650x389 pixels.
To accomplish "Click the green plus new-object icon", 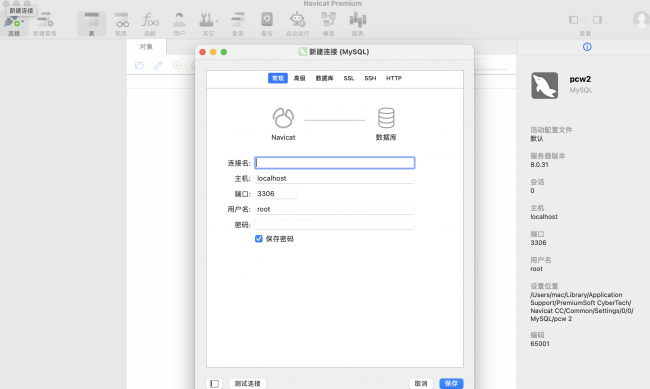I will coord(177,66).
